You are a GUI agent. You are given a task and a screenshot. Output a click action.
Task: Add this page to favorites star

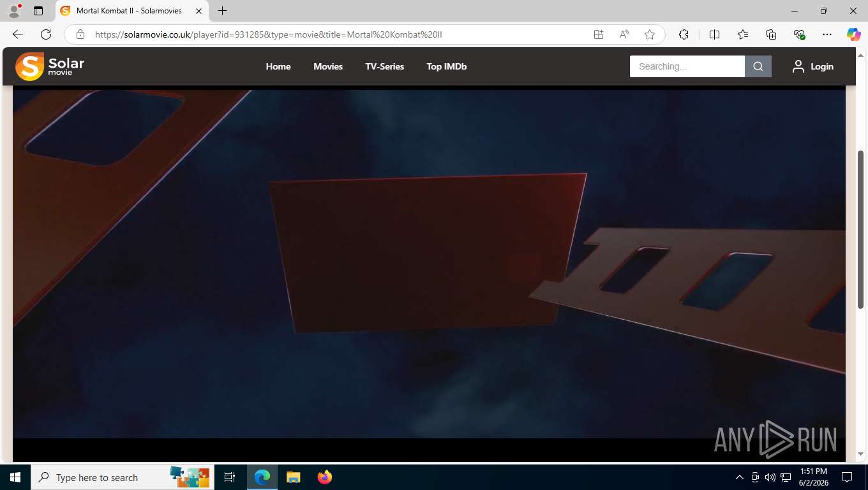650,34
